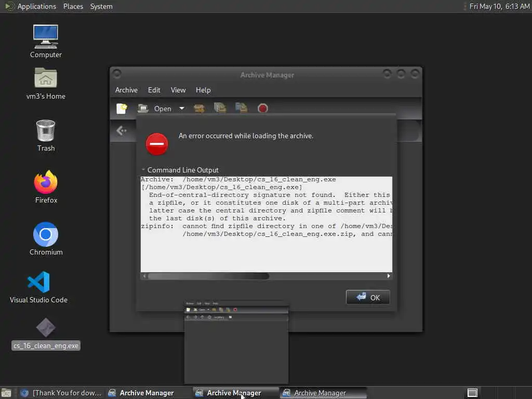Screen dimensions: 532x399
Task: Click the horizontal scrollbar thumb in output
Action: tap(208, 276)
